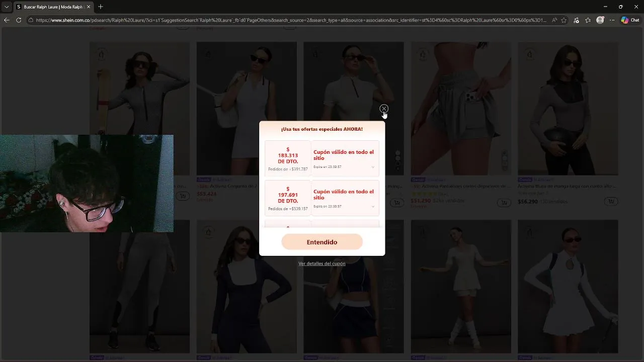Add the middle zip-top product to cart
Image resolution: width=644 pixels, height=362 pixels.
tap(397, 203)
